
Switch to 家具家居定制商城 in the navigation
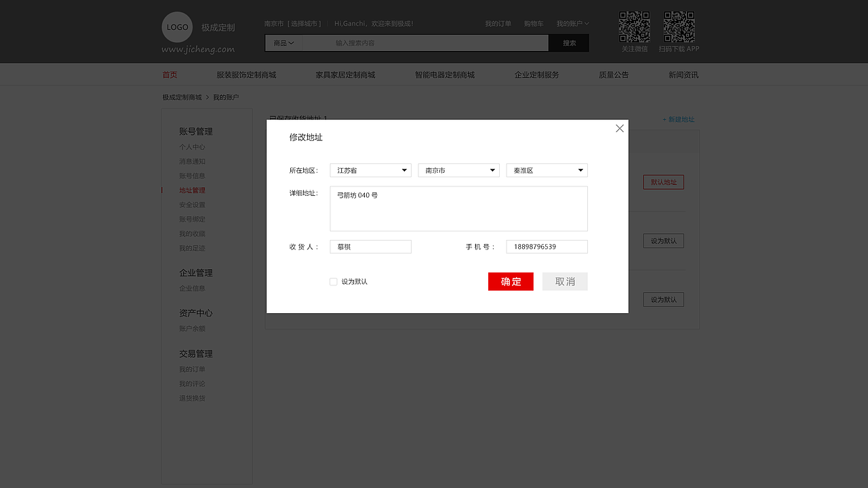pos(345,75)
